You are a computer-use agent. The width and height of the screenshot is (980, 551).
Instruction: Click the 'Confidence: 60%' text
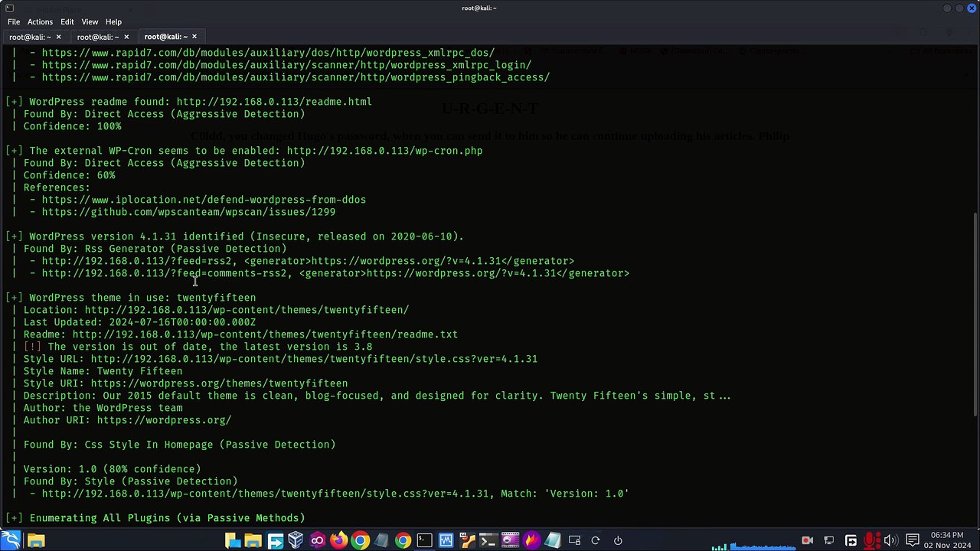69,175
